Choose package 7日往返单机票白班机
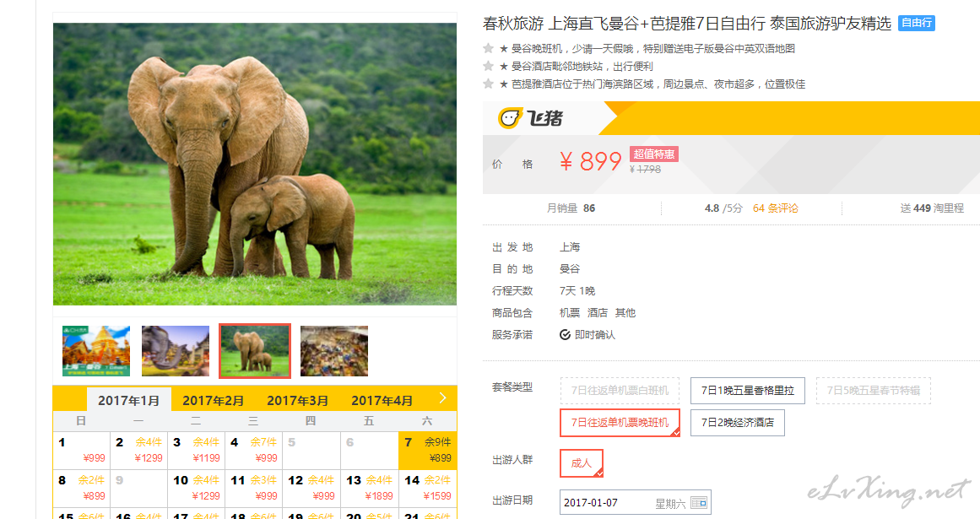The width and height of the screenshot is (980, 519). coord(620,391)
